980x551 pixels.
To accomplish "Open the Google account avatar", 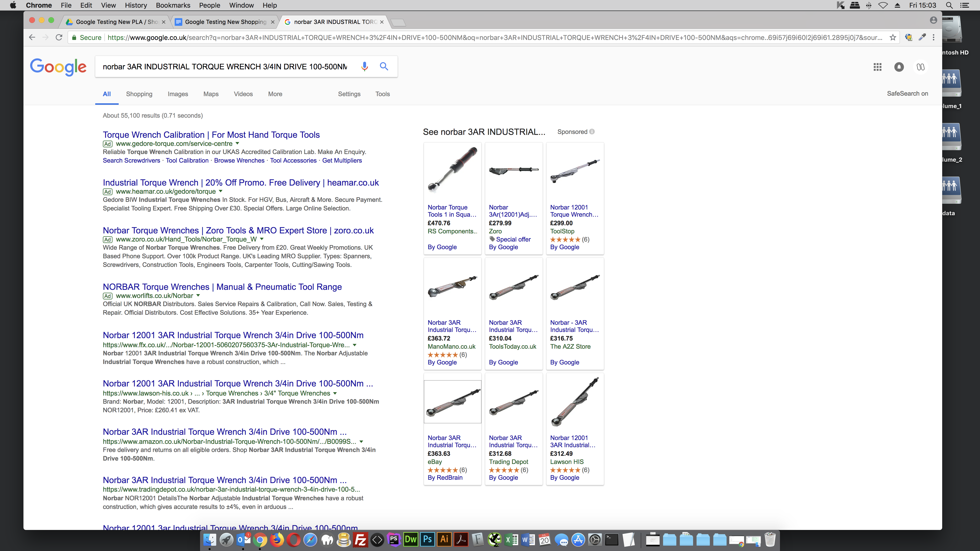I will pyautogui.click(x=920, y=67).
